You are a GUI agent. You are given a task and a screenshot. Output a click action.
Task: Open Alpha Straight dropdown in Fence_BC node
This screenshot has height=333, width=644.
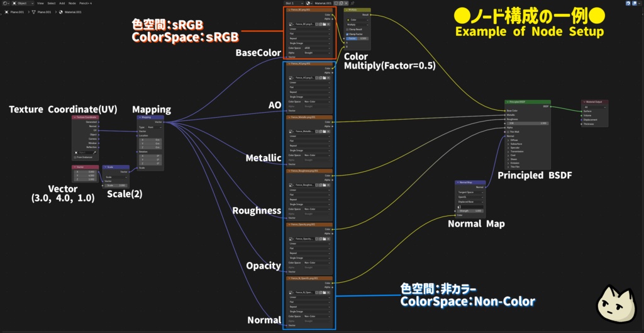(317, 53)
